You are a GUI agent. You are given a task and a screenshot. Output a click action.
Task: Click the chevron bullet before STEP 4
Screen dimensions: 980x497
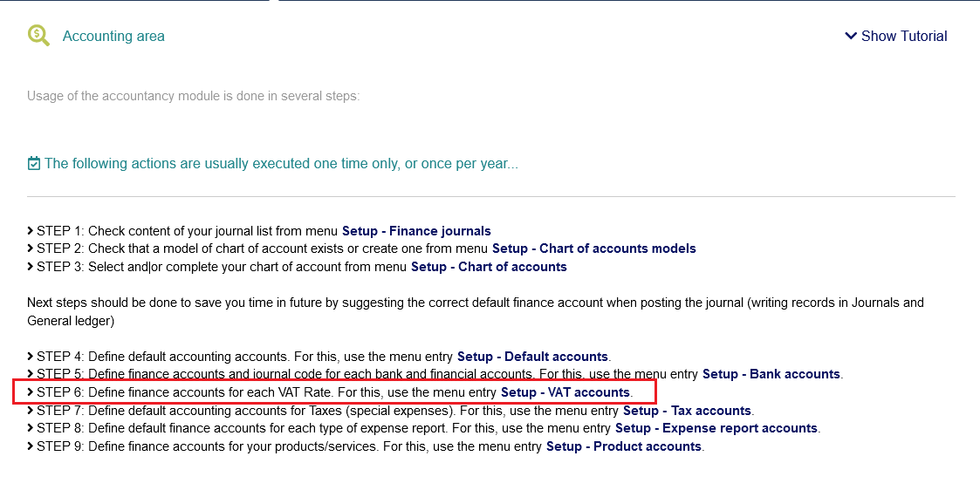pyautogui.click(x=31, y=357)
